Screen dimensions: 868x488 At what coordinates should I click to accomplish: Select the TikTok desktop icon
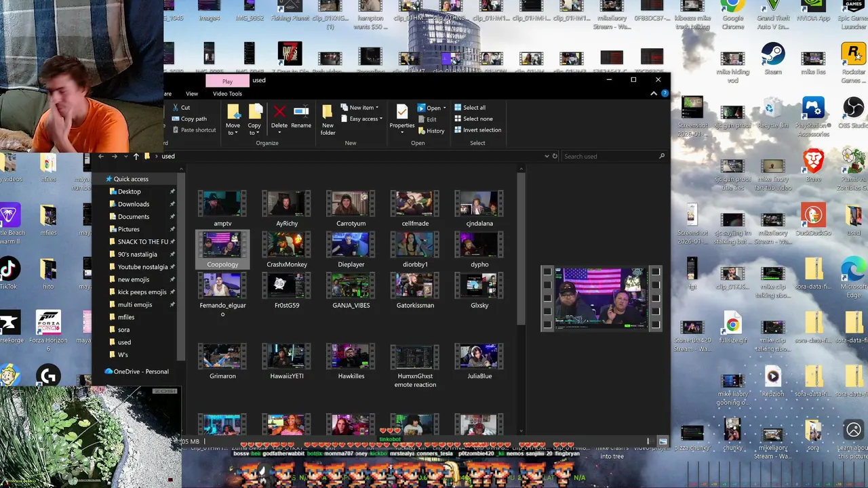(9, 273)
